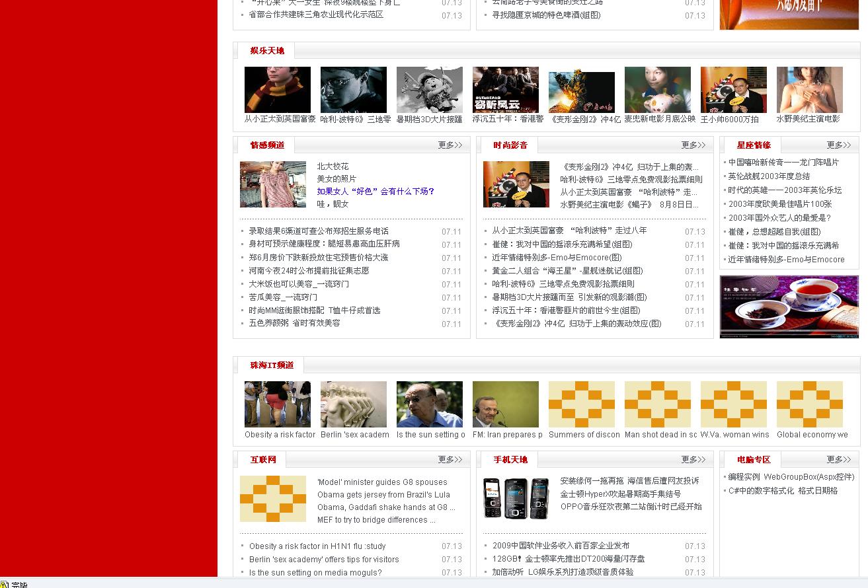Open the tea cup advertisement banner
The height and width of the screenshot is (588, 868).
(x=789, y=307)
